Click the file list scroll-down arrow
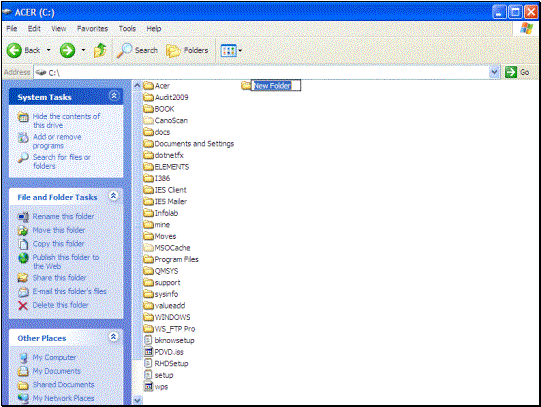This screenshot has width=541, height=407. click(137, 400)
